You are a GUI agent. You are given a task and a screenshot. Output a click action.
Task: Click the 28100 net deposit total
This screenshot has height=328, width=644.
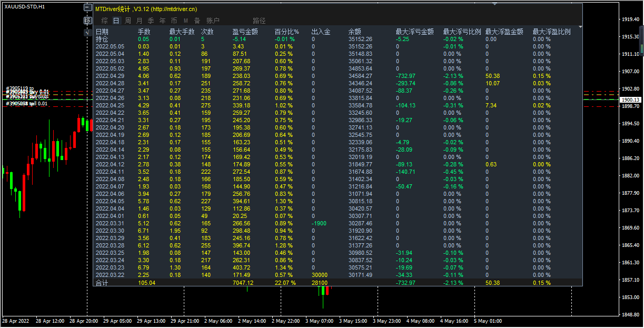pos(320,283)
